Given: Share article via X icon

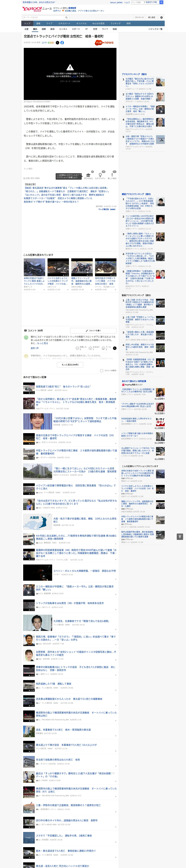Looking at the screenshot, I should coord(57,43).
